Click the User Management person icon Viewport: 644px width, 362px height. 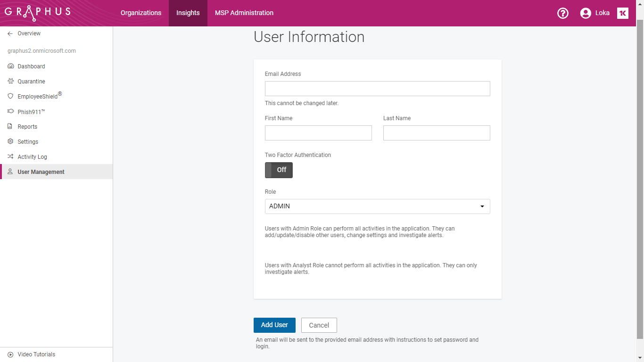click(10, 172)
